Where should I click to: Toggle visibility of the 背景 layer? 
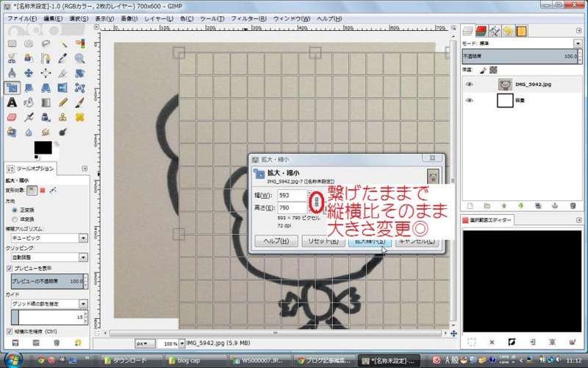point(469,100)
